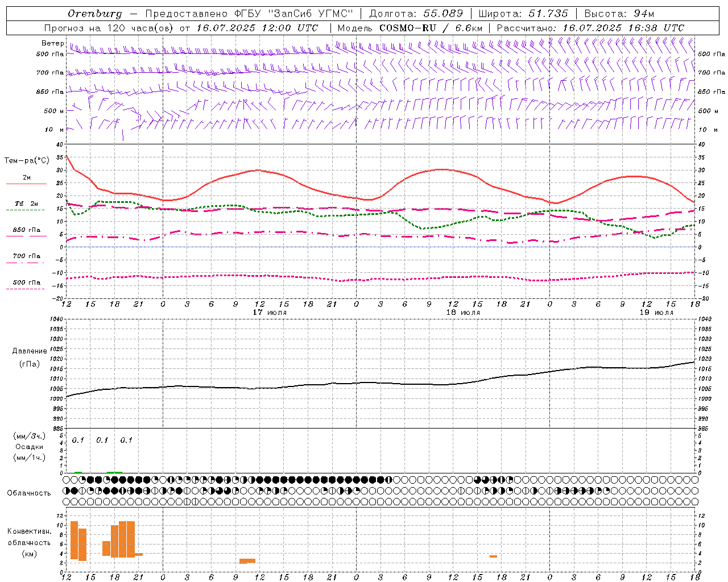Screen dimensions: 728x582
Task: Click the 700 гПа temperature legend label
Action: click(x=27, y=256)
